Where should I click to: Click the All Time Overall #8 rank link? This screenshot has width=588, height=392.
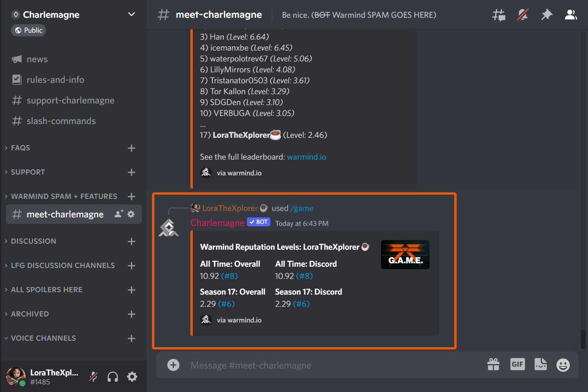229,276
